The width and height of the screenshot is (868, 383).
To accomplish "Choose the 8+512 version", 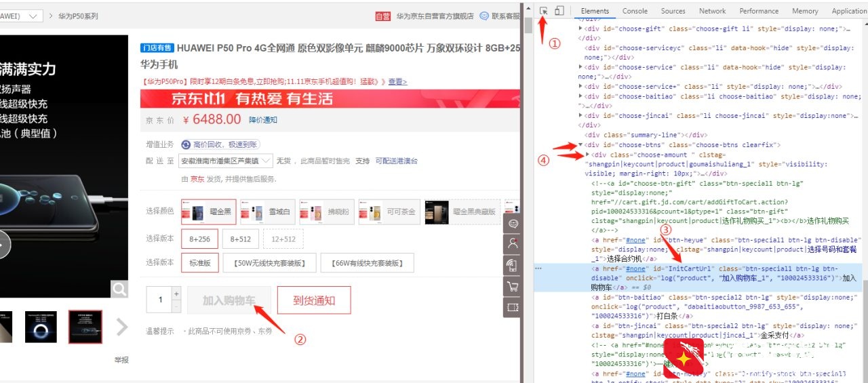I will click(241, 239).
